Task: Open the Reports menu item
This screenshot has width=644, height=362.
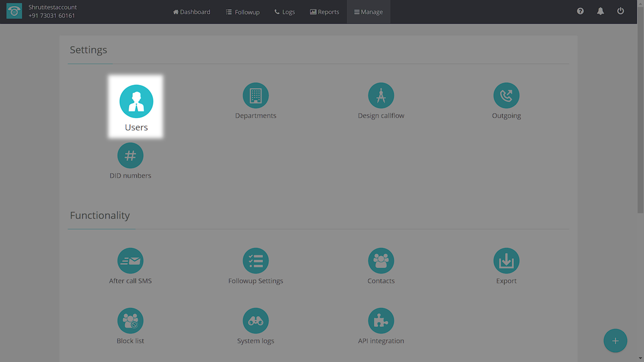Action: coord(325,12)
